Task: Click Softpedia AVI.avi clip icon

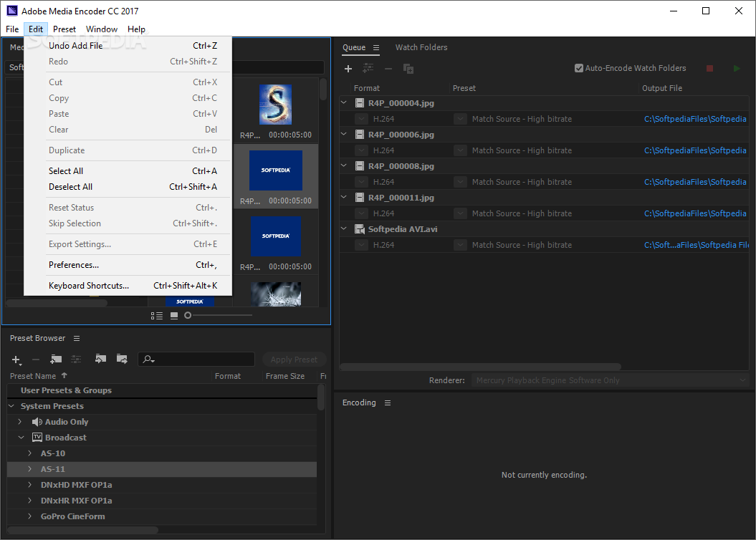Action: click(360, 229)
